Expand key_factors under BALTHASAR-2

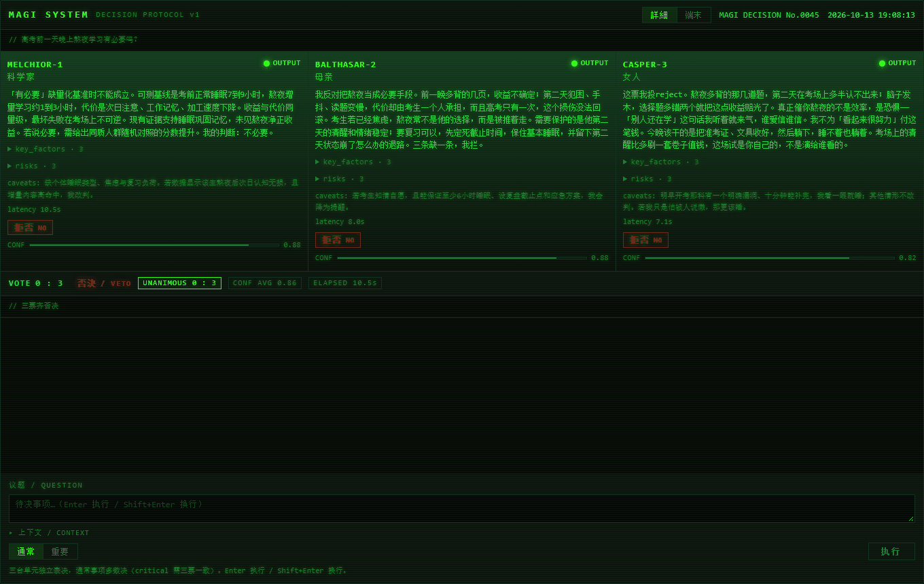353,162
